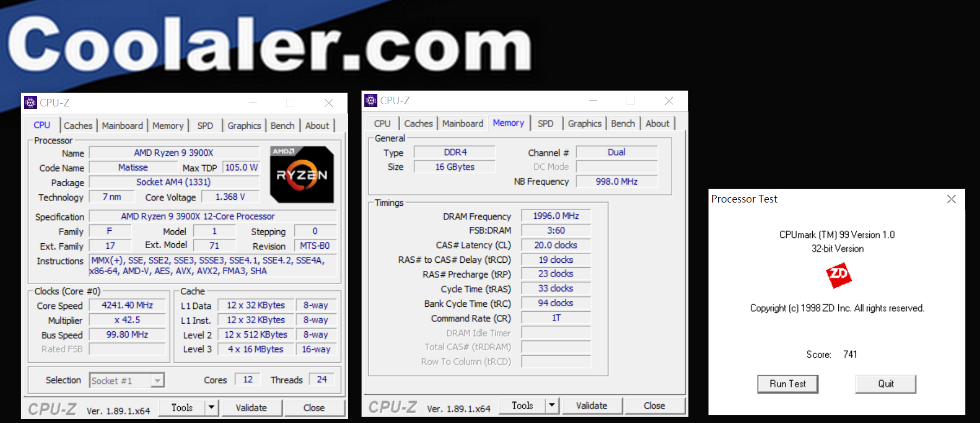980x423 pixels.
Task: Click Run Test in Processor Test
Action: [x=788, y=384]
